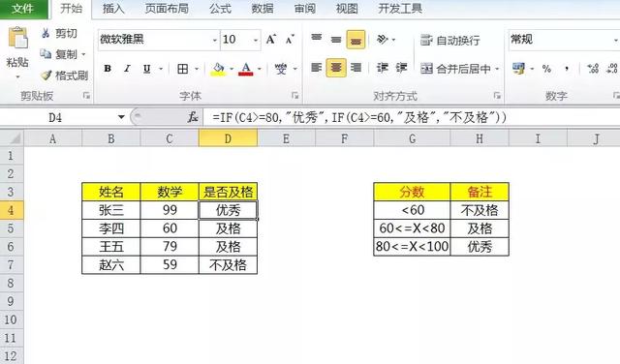Align text right
Image resolution: width=620 pixels, height=364 pixels.
[x=356, y=68]
